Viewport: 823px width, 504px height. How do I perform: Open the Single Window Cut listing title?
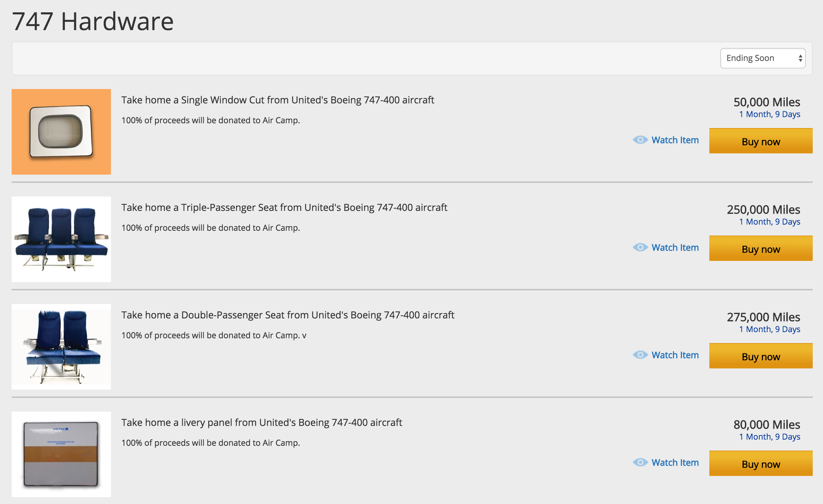point(277,100)
